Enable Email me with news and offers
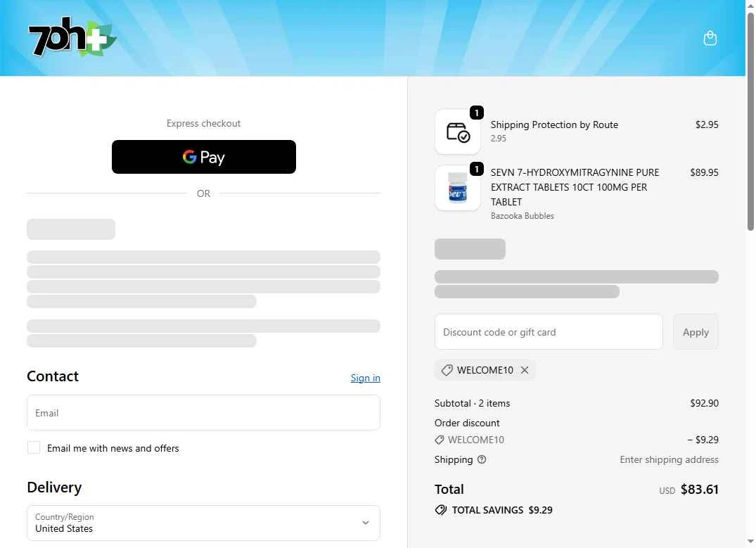This screenshot has height=548, width=756. (x=34, y=447)
